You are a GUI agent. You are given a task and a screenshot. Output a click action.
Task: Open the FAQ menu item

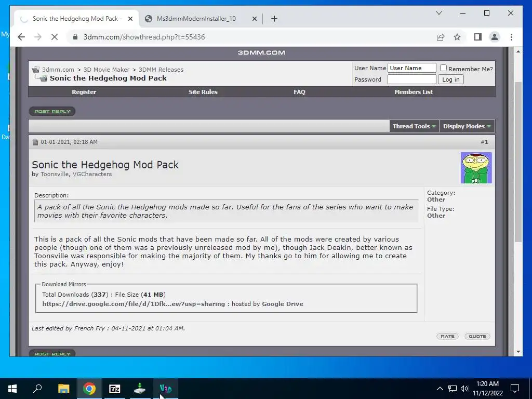pyautogui.click(x=299, y=92)
